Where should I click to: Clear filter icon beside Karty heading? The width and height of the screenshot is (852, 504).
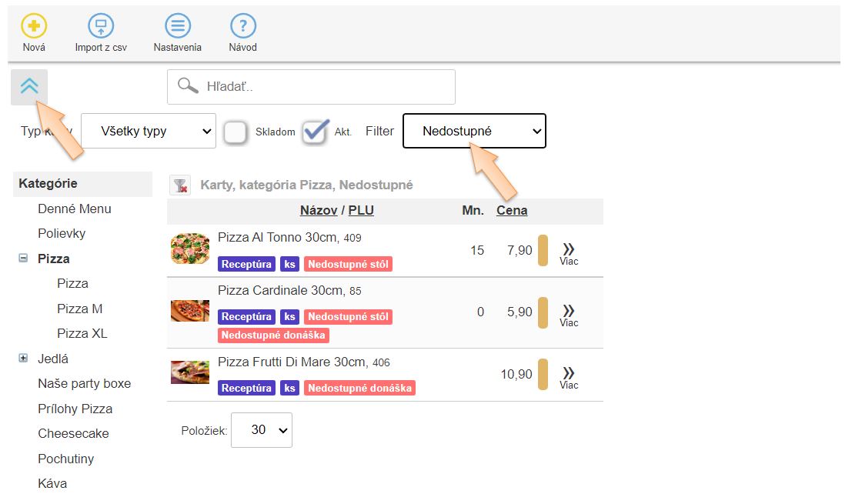tap(180, 185)
